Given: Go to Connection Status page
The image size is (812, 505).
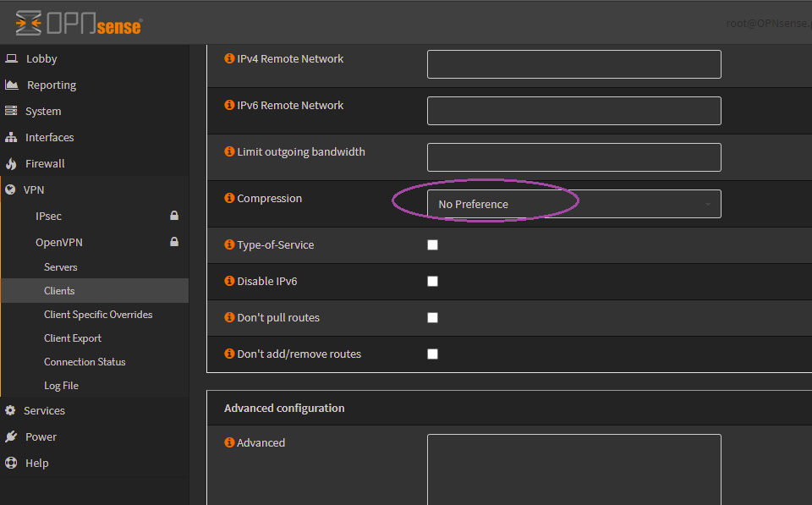Looking at the screenshot, I should pyautogui.click(x=85, y=361).
